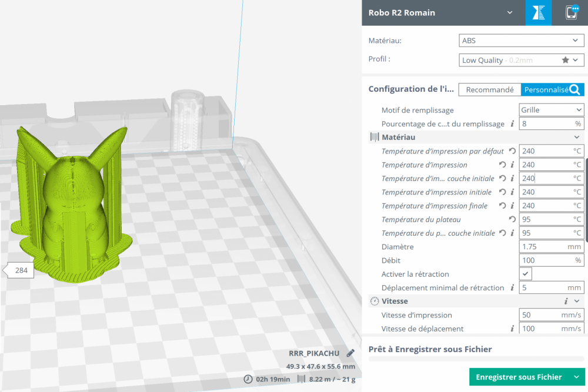Show info for Température d'impression initiale
This screenshot has width=588, height=392.
pos(512,192)
